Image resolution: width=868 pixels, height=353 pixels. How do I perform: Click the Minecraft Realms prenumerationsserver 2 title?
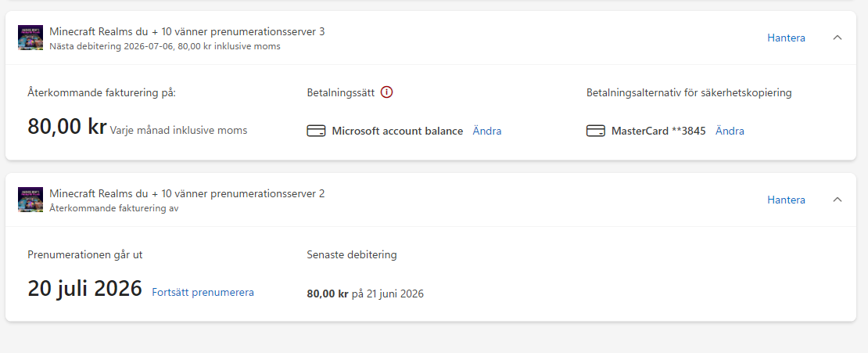click(x=187, y=193)
